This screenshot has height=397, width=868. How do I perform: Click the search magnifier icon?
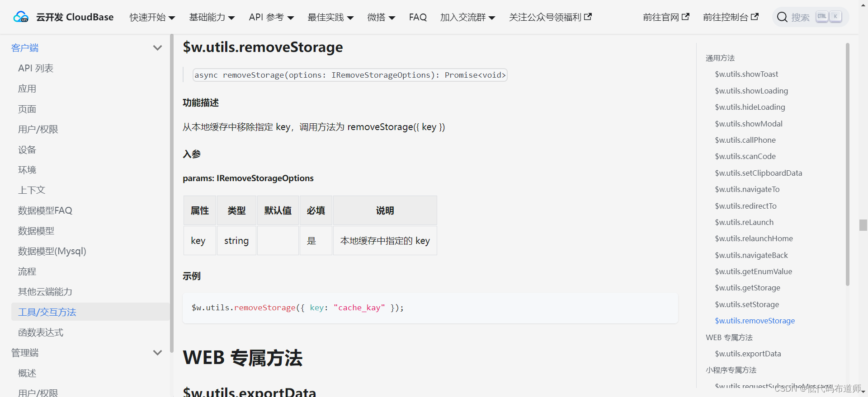pos(782,17)
